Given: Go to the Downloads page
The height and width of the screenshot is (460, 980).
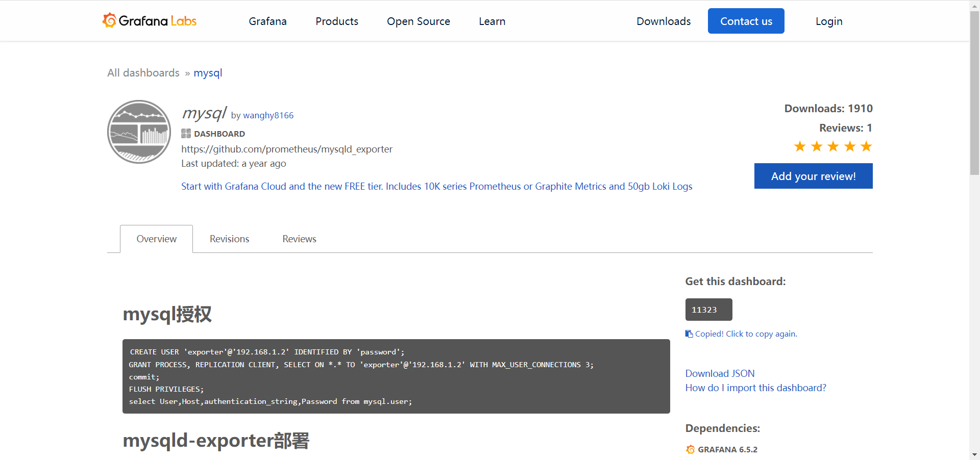Looking at the screenshot, I should tap(664, 21).
